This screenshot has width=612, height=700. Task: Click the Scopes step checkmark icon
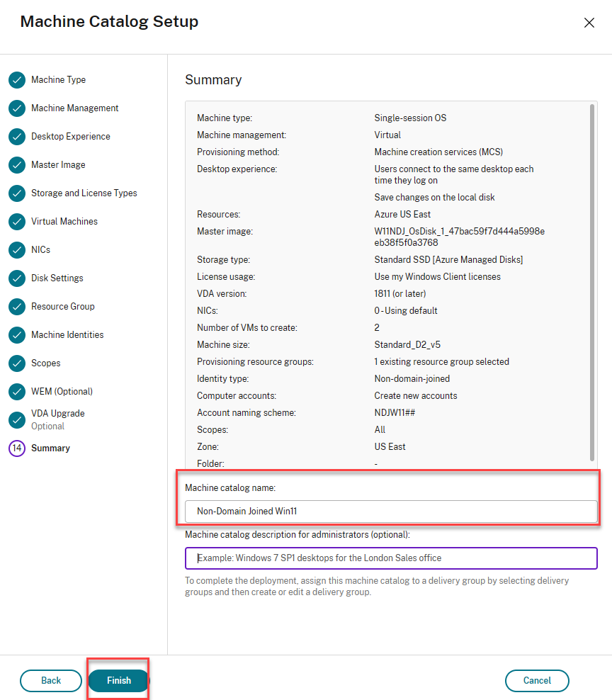(x=17, y=363)
